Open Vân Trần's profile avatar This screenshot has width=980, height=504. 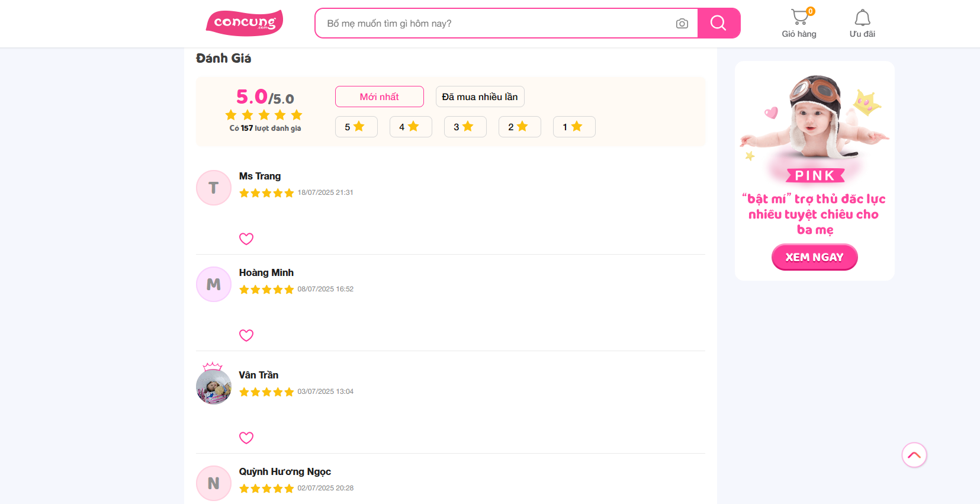[x=214, y=386]
